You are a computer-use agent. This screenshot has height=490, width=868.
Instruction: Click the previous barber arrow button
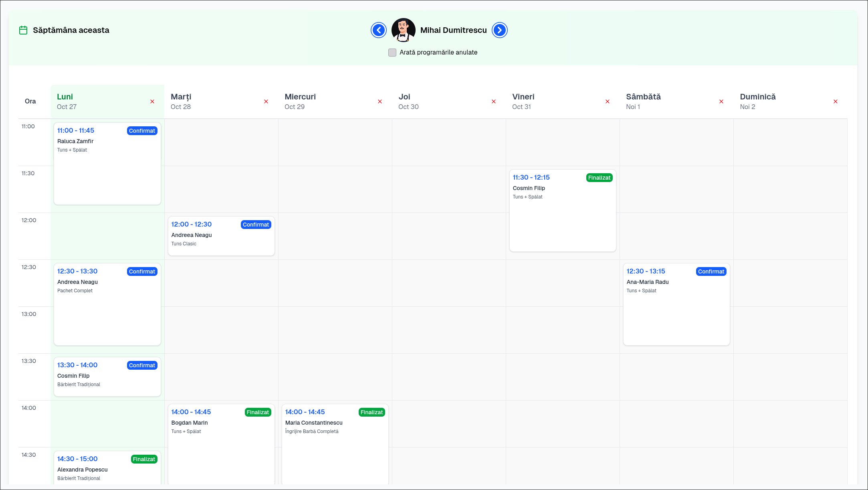[x=378, y=30]
